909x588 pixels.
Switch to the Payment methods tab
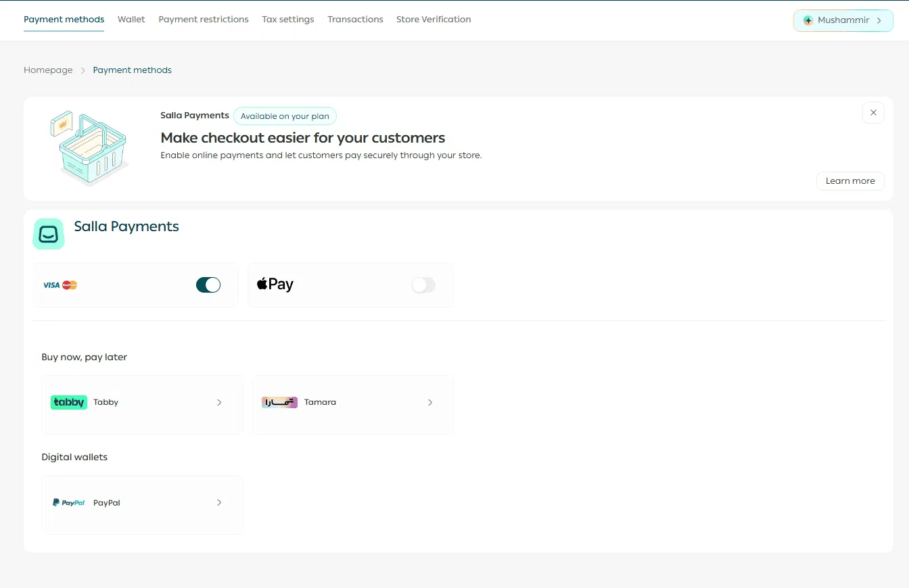[x=64, y=20]
